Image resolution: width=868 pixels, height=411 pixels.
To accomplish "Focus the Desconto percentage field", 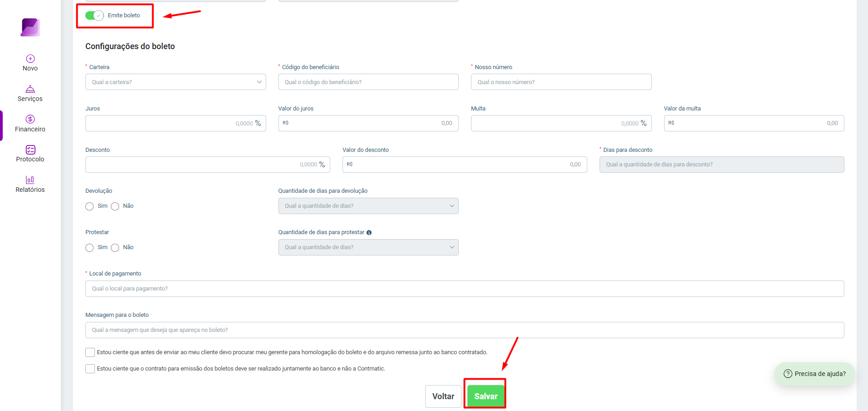I will (x=208, y=165).
